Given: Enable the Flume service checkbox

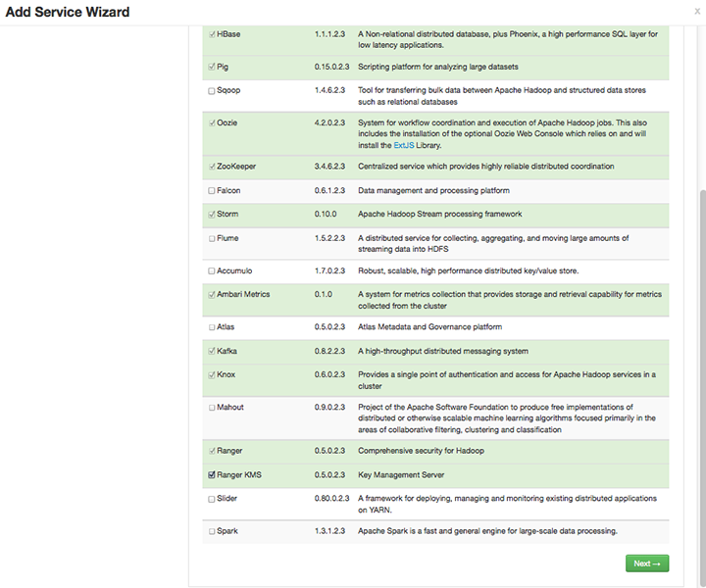Looking at the screenshot, I should [212, 238].
